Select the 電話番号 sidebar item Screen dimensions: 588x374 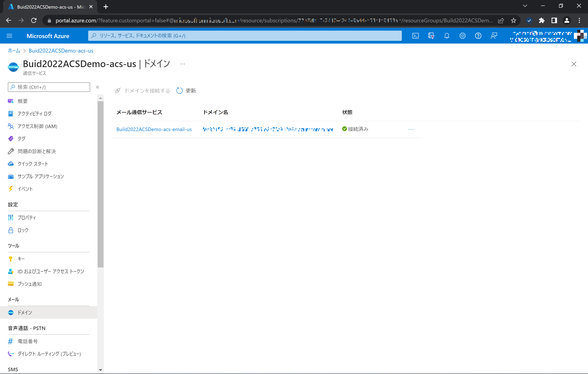[28, 341]
